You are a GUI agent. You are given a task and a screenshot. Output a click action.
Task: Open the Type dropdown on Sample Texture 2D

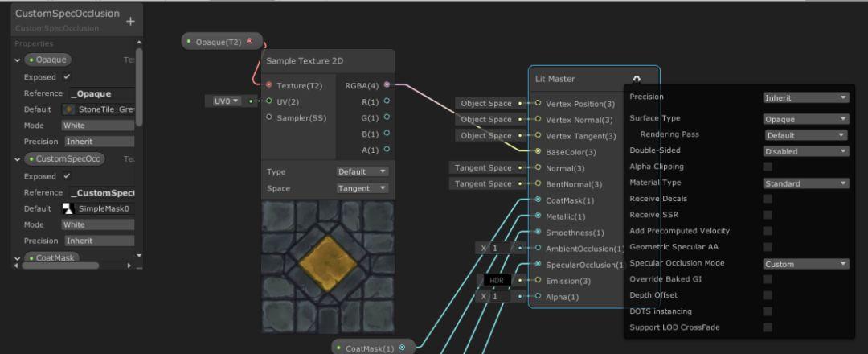click(x=362, y=171)
